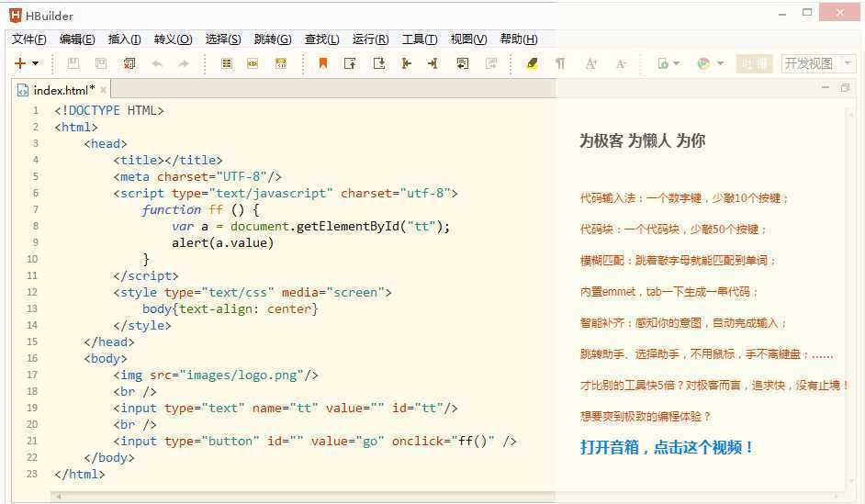Image resolution: width=865 pixels, height=504 pixels.
Task: Open dropdown arrow beside the New plus icon
Action: pyautogui.click(x=35, y=63)
